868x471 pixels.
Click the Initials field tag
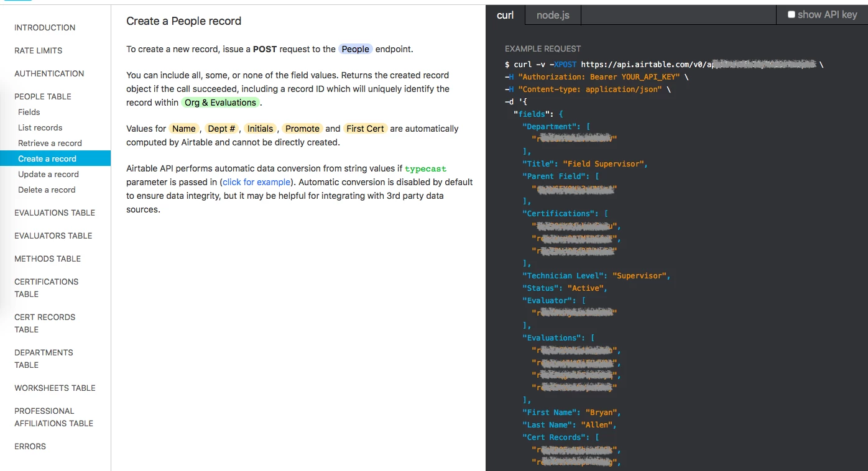260,129
